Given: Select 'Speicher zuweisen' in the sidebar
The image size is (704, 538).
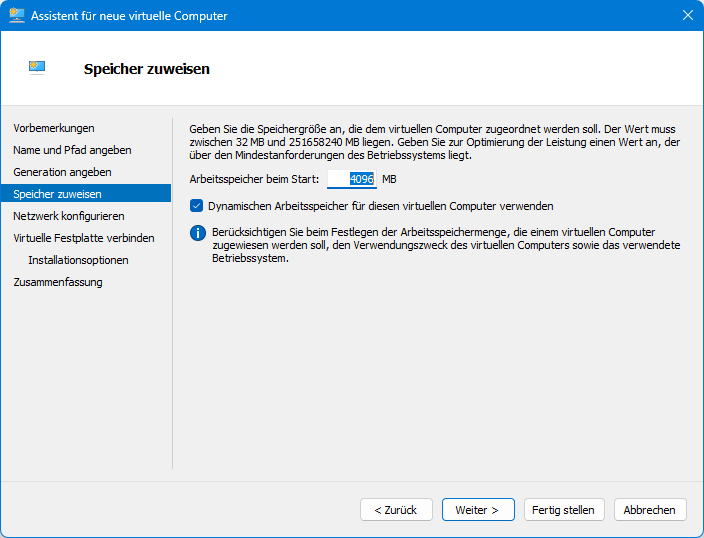Looking at the screenshot, I should pos(57,194).
